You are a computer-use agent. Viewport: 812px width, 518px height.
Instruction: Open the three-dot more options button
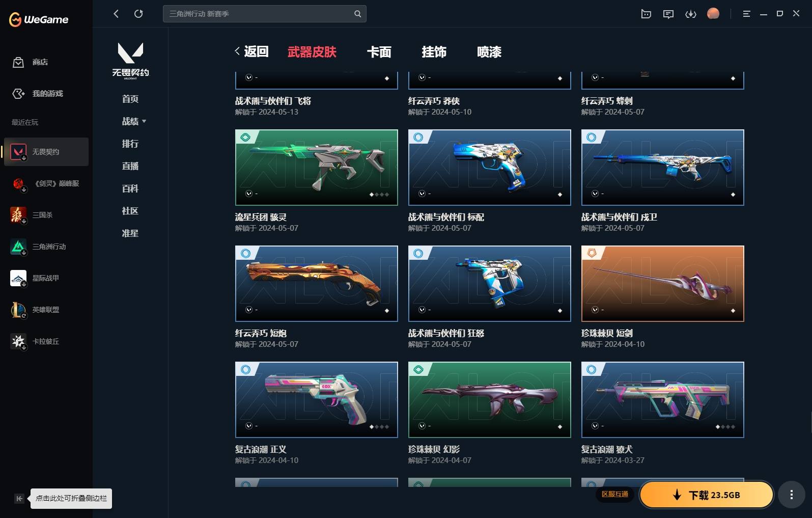coord(791,495)
